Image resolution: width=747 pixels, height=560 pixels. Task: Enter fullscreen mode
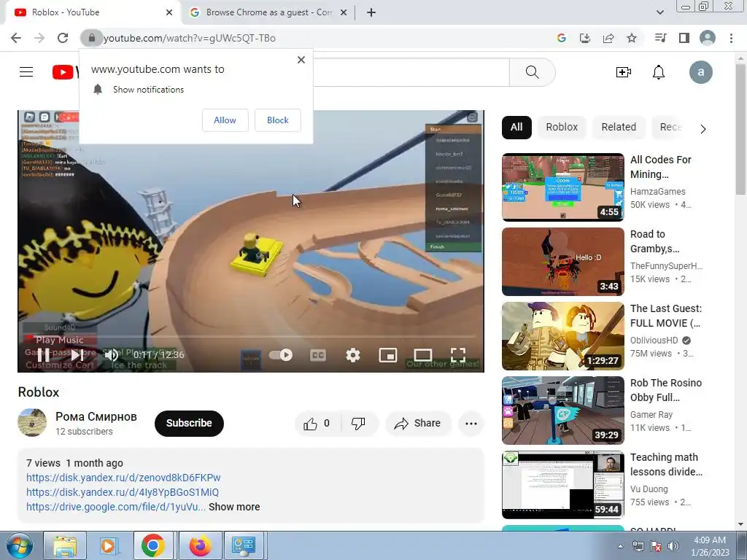point(458,355)
